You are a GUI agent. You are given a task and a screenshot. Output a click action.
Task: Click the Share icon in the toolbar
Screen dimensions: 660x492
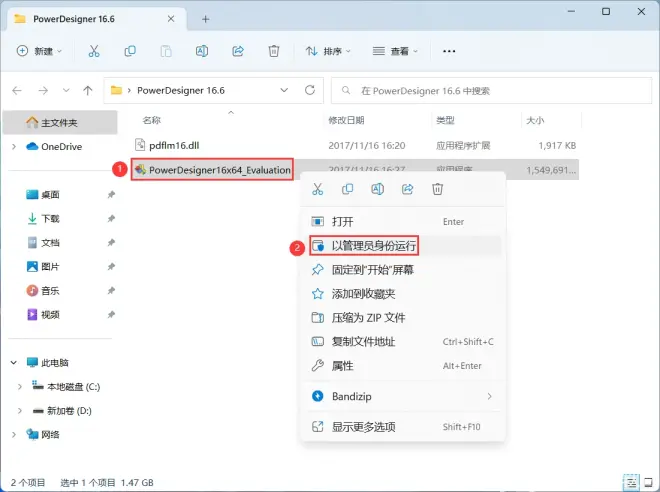coord(238,51)
